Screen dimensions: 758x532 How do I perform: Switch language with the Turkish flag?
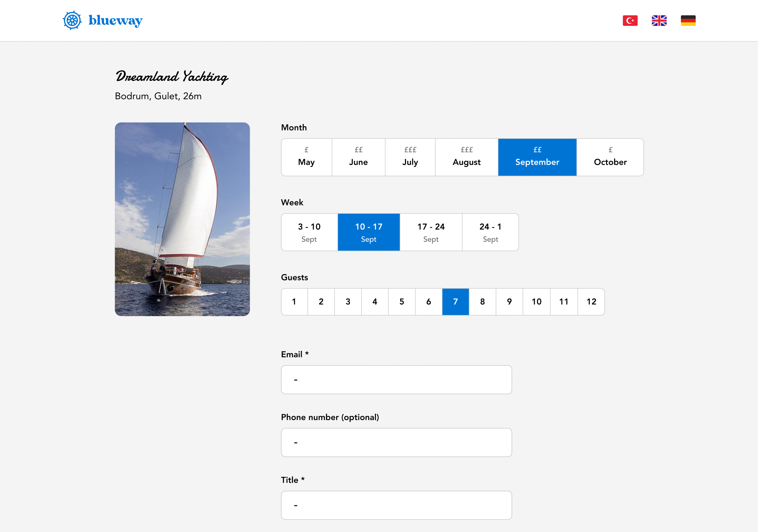[630, 21]
